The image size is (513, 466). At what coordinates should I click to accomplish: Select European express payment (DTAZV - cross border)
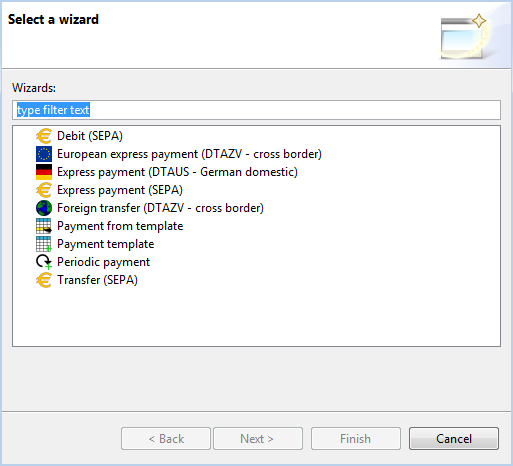click(x=189, y=154)
